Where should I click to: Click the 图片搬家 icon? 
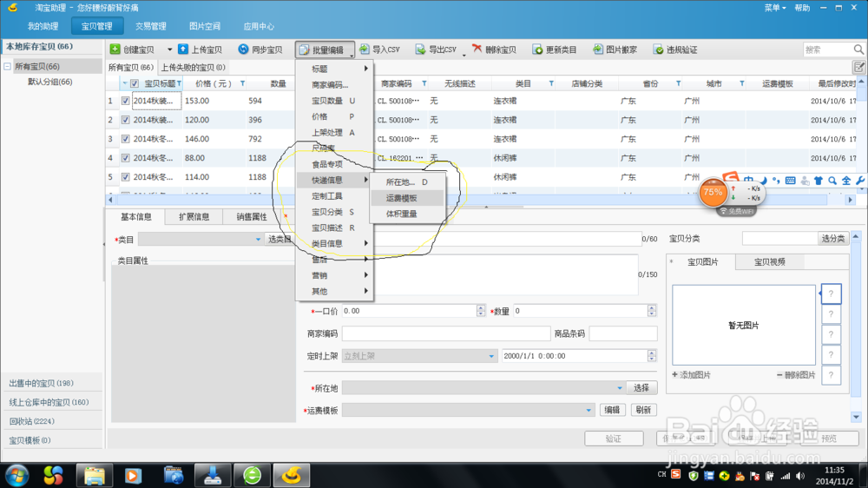(x=598, y=49)
